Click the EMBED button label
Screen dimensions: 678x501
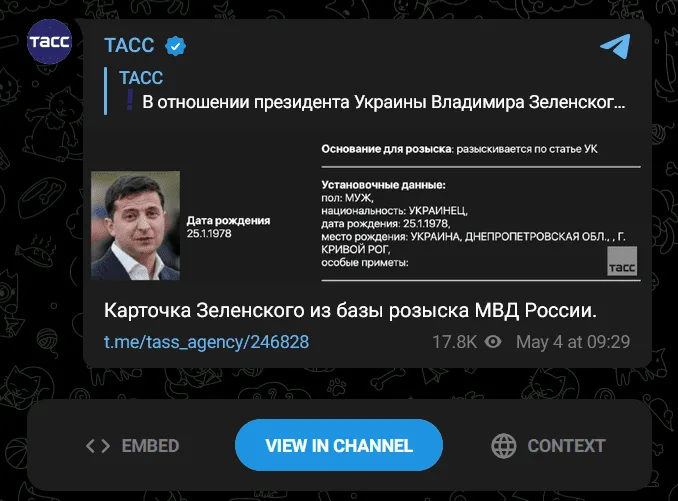point(150,446)
